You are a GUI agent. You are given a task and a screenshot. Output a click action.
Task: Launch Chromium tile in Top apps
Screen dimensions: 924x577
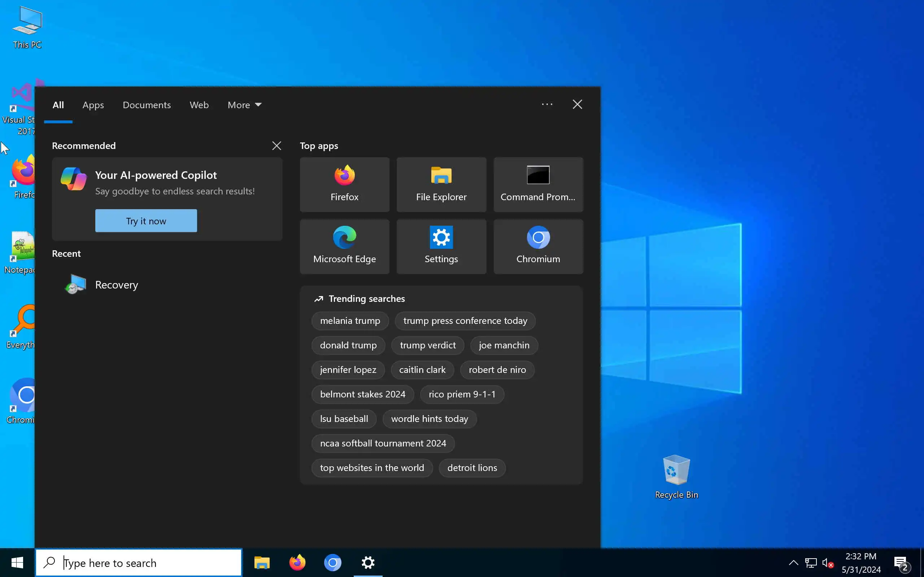(538, 246)
